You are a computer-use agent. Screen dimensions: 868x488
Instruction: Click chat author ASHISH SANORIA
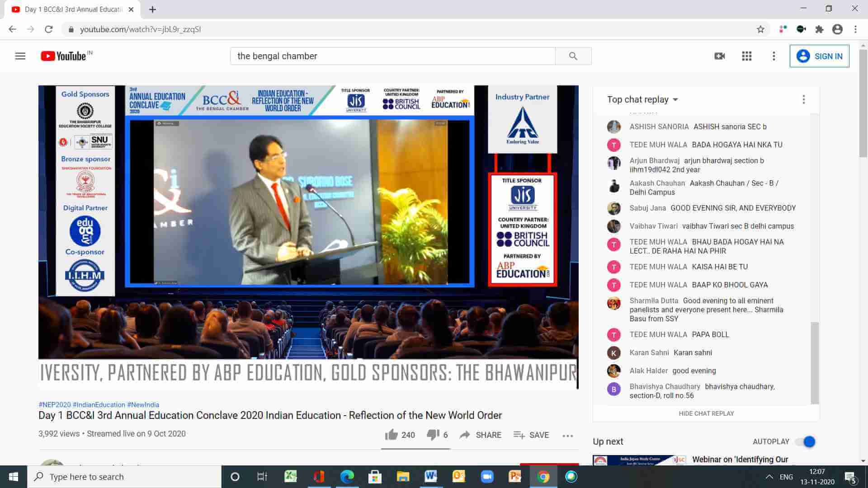click(x=659, y=127)
